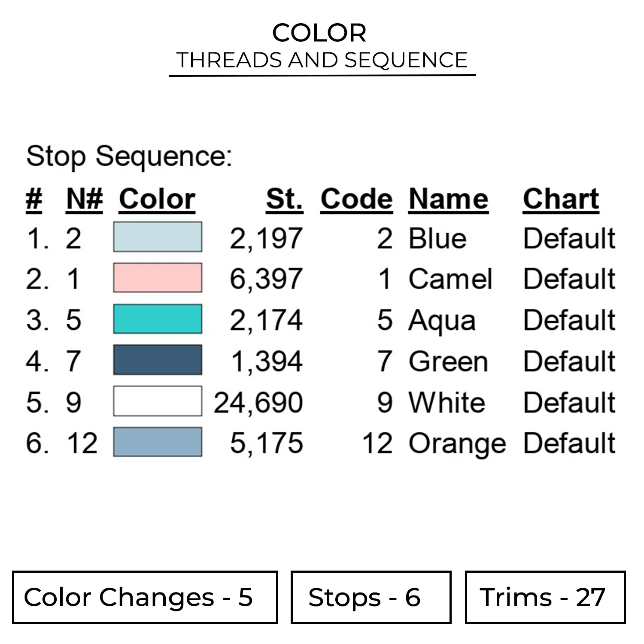Click the Orange thread name
The image size is (644, 644).
tap(457, 444)
